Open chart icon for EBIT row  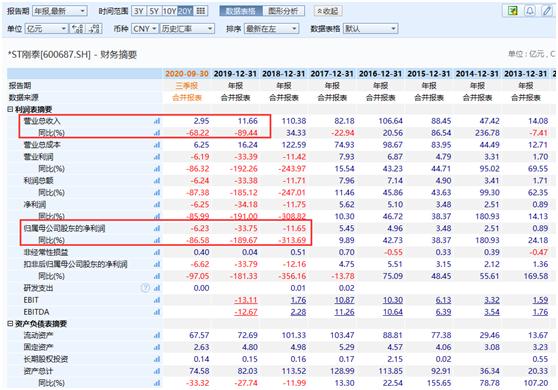(x=157, y=300)
